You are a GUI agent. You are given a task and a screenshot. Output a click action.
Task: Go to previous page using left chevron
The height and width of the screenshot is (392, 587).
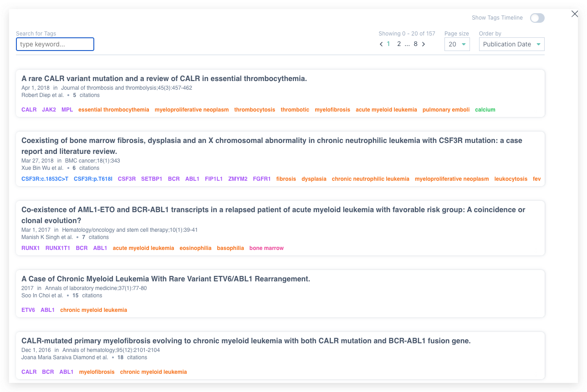(382, 44)
